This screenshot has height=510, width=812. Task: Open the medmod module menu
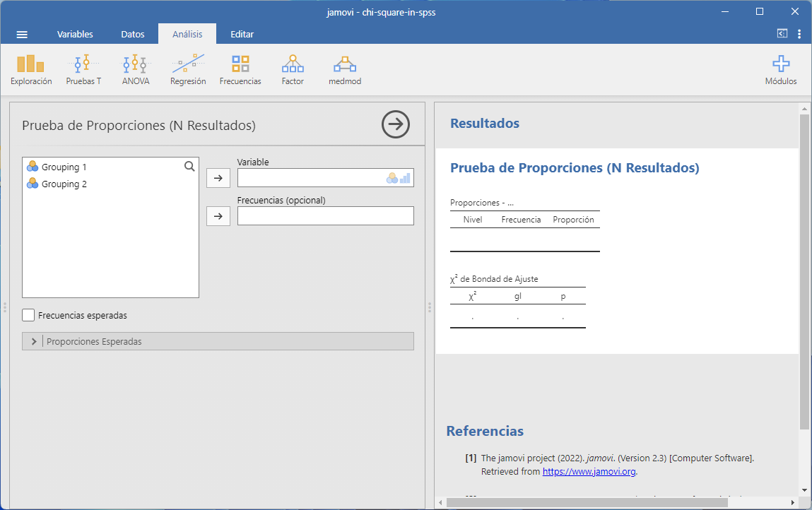[x=345, y=71]
